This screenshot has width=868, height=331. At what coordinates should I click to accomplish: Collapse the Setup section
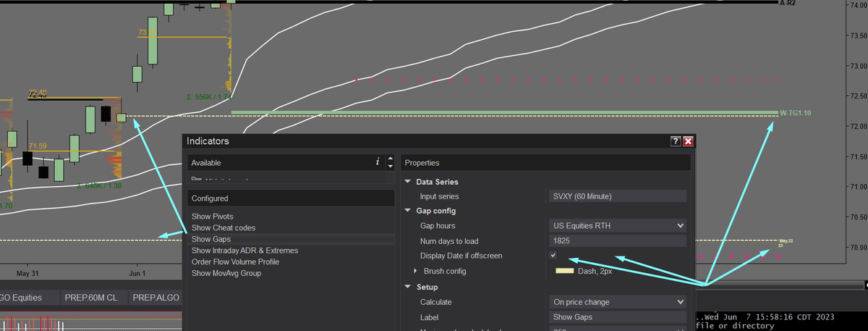pyautogui.click(x=409, y=287)
